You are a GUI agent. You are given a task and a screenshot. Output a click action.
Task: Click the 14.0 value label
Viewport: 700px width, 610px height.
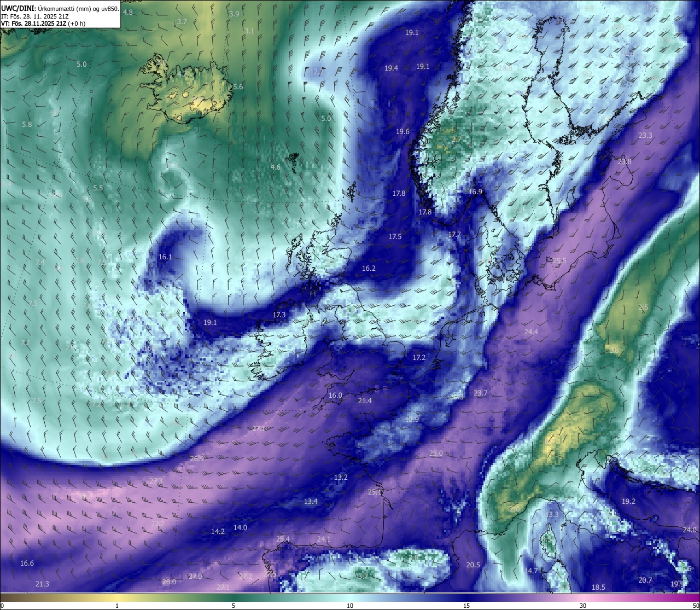coord(240,528)
